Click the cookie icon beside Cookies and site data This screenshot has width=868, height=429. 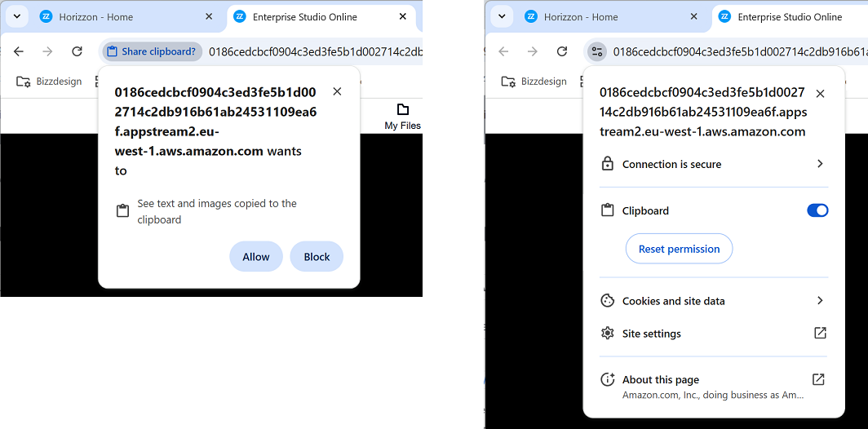(x=607, y=301)
